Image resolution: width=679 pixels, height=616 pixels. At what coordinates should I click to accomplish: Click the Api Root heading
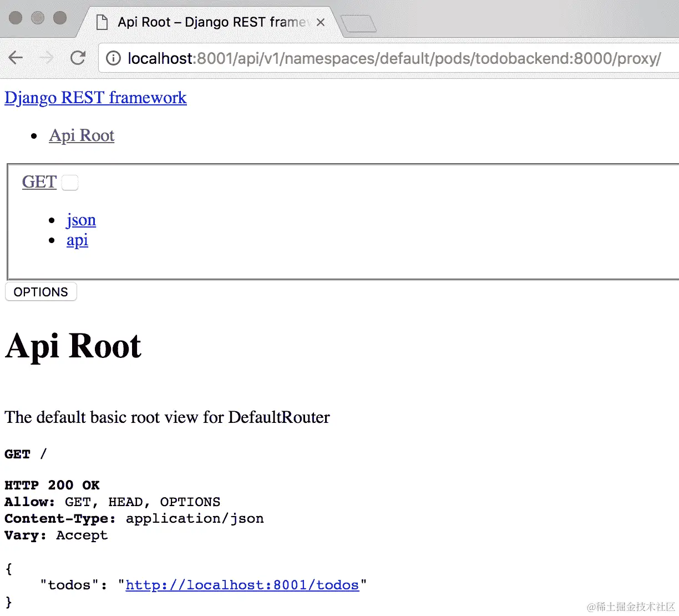coord(73,346)
